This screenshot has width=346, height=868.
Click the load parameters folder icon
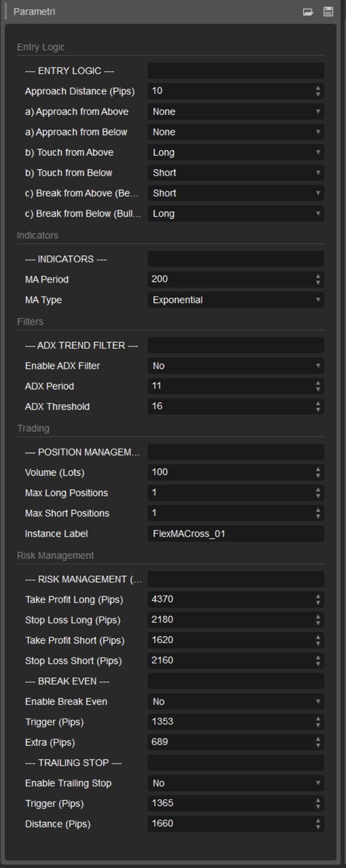pyautogui.click(x=308, y=12)
